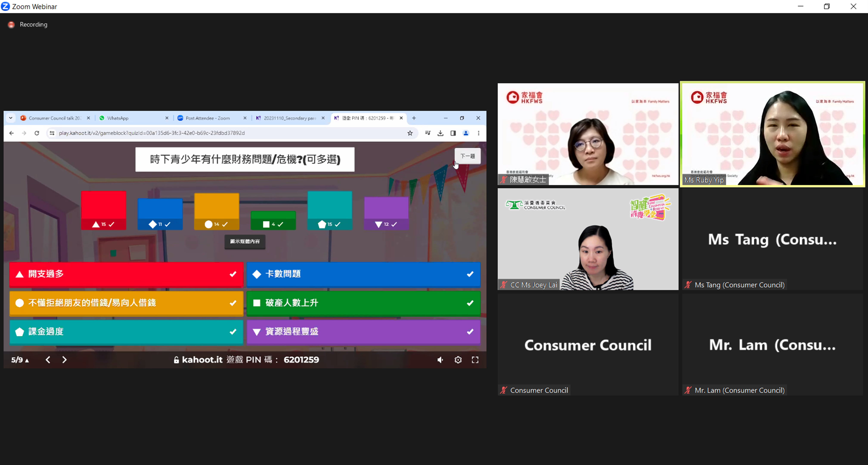The width and height of the screenshot is (868, 465).
Task: Click the 顯示媒體內容 show media button
Action: click(x=245, y=241)
